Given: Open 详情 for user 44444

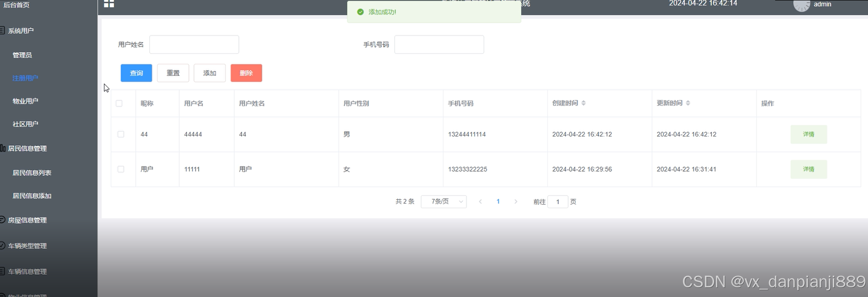Looking at the screenshot, I should [x=808, y=134].
